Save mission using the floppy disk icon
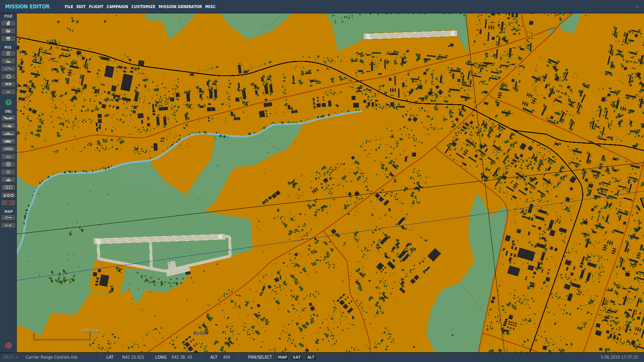644x362 pixels. (8, 39)
